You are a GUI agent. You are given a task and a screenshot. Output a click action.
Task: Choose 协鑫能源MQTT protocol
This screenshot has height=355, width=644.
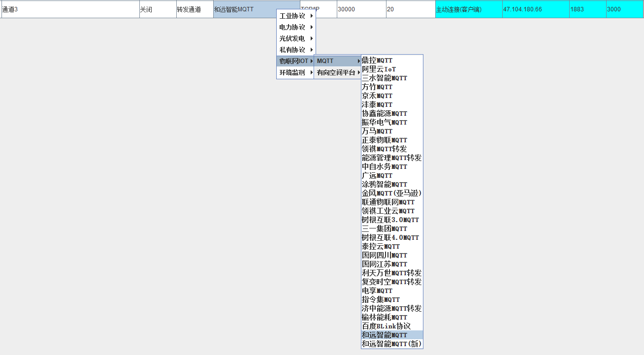point(392,113)
